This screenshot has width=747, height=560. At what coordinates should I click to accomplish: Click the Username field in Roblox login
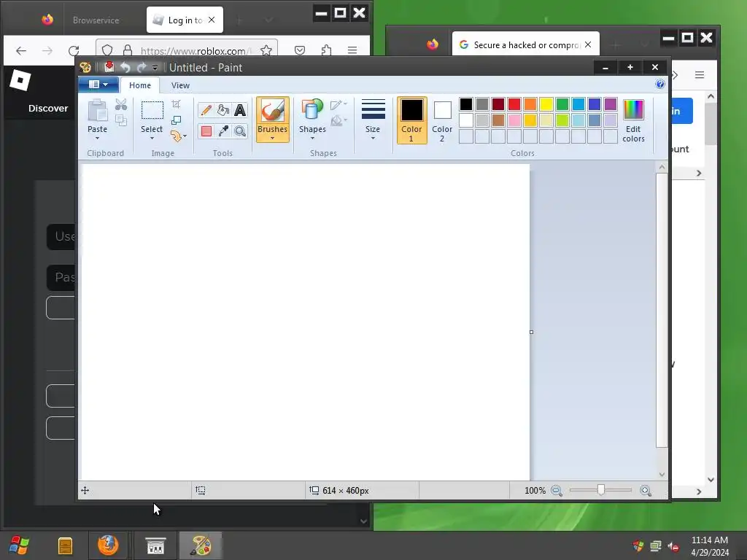point(61,237)
